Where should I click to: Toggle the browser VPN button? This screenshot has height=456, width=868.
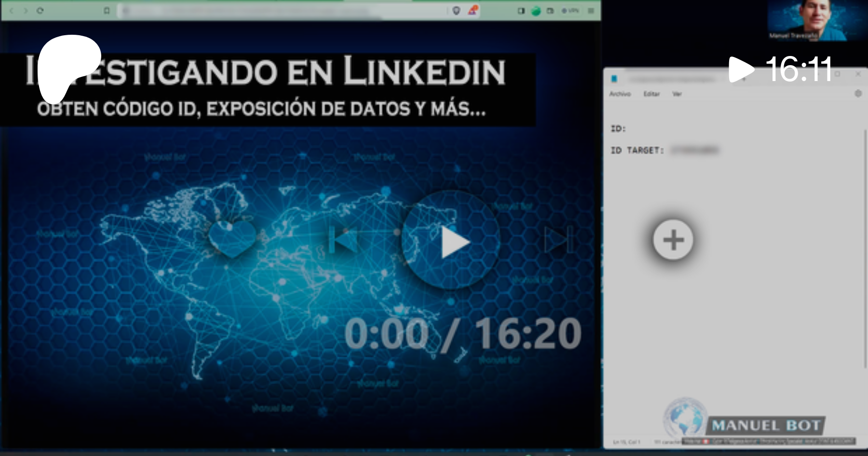coord(570,10)
